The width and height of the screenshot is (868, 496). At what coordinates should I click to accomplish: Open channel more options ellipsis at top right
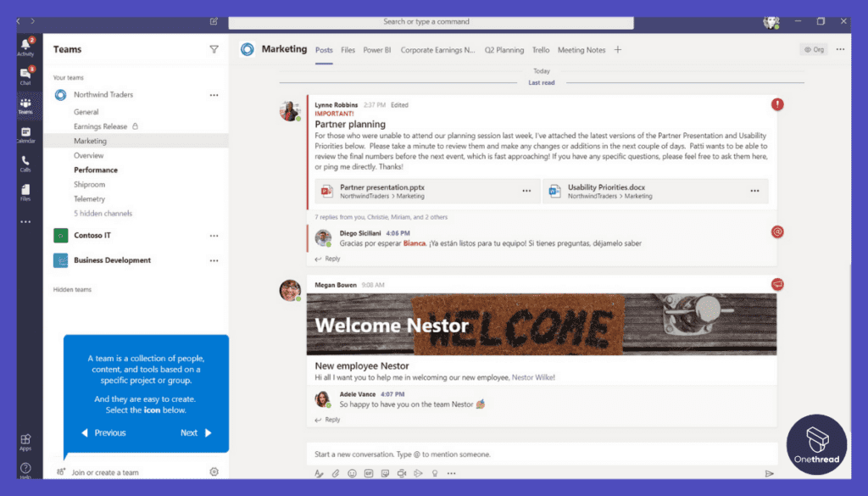click(x=840, y=49)
